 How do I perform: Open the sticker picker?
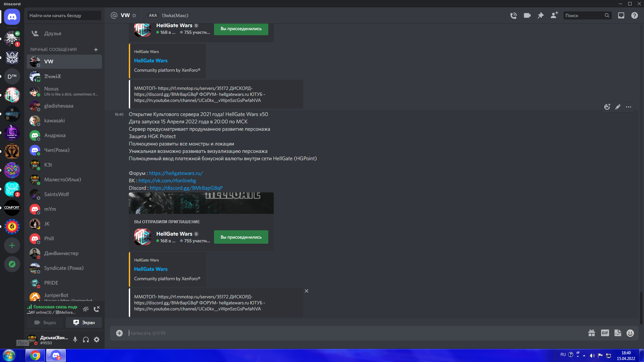click(618, 333)
